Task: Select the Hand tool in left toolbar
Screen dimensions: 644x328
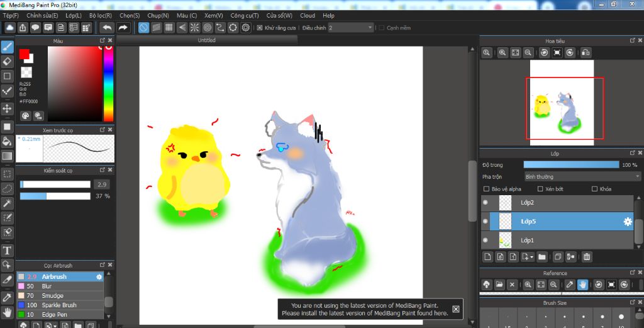Action: [7, 312]
